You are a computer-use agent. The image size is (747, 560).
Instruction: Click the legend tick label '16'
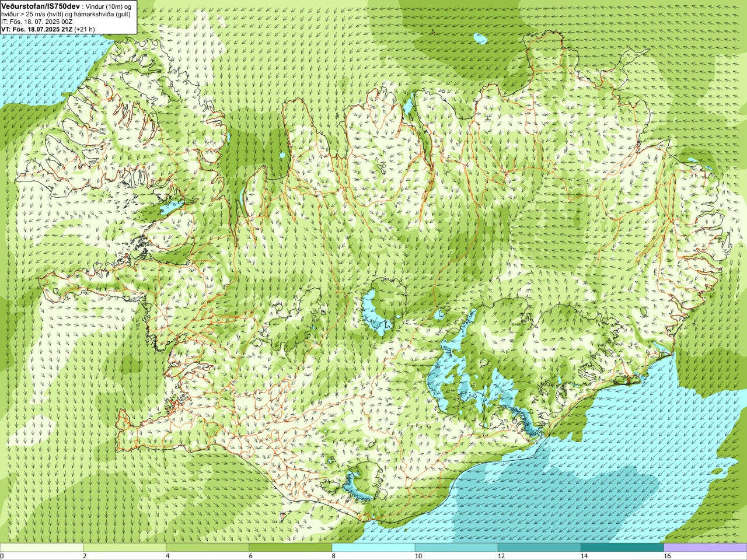point(667,556)
